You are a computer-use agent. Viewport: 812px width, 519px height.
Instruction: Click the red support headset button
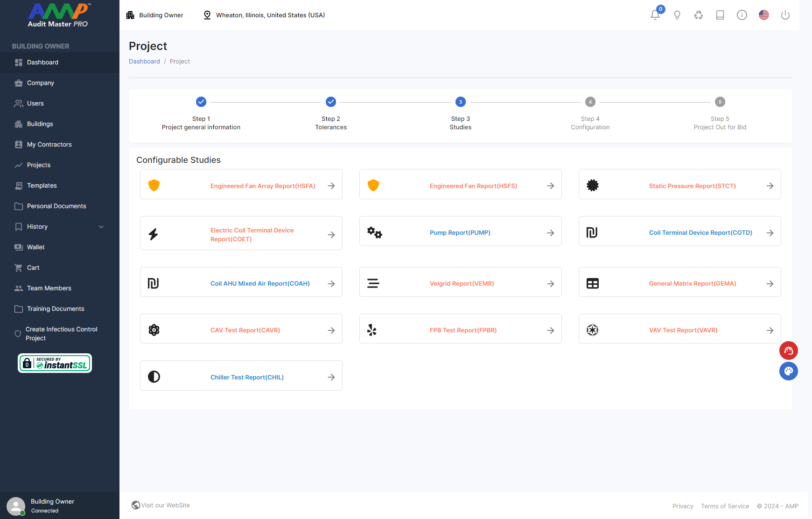(789, 351)
